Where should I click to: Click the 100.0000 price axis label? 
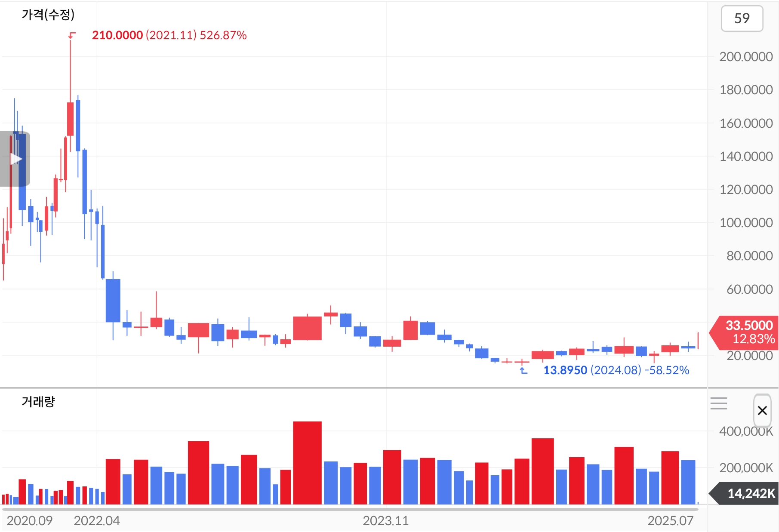[x=746, y=222]
